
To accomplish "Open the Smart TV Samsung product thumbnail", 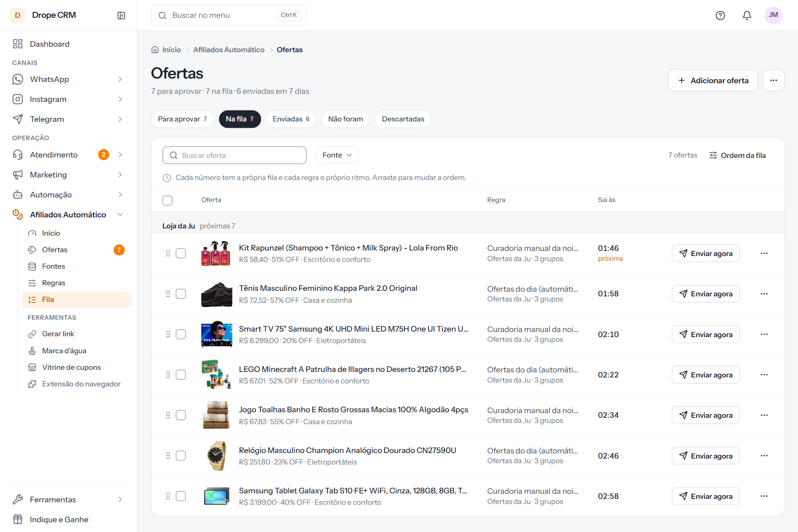I will pyautogui.click(x=216, y=335).
